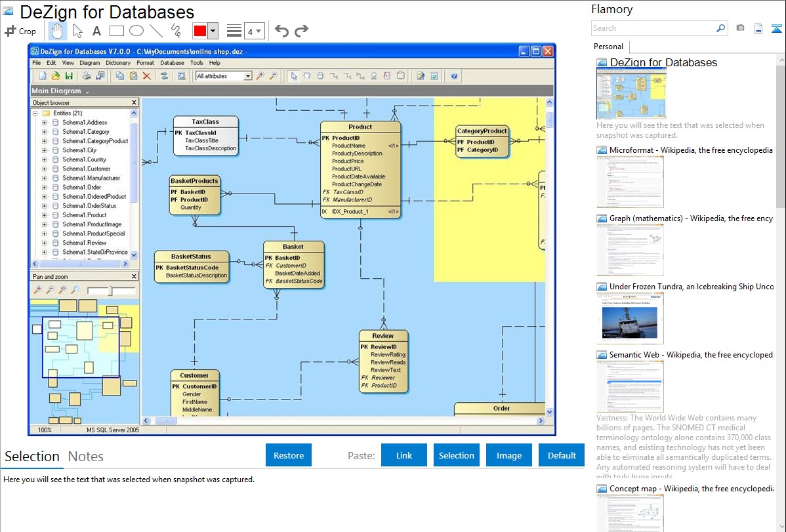The width and height of the screenshot is (786, 532).
Task: Open the Database menu
Action: tap(172, 63)
